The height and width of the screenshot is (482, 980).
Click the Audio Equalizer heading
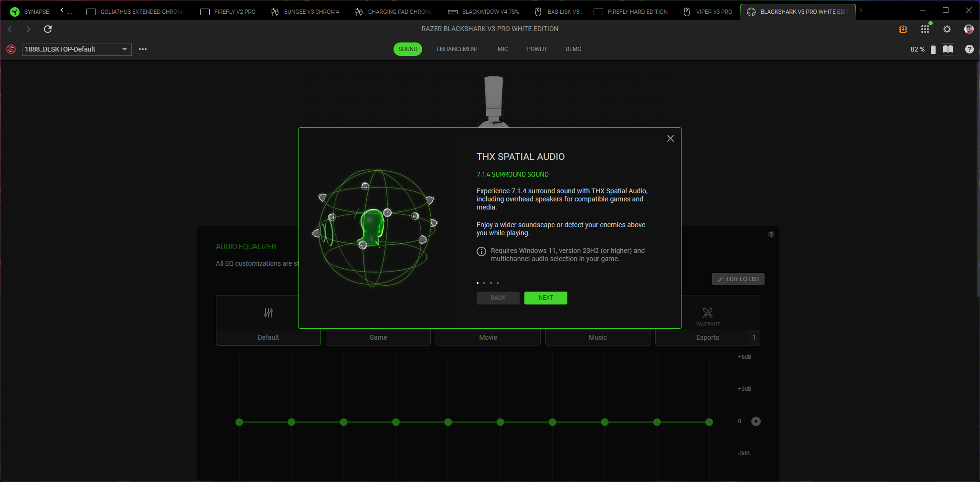pos(246,247)
